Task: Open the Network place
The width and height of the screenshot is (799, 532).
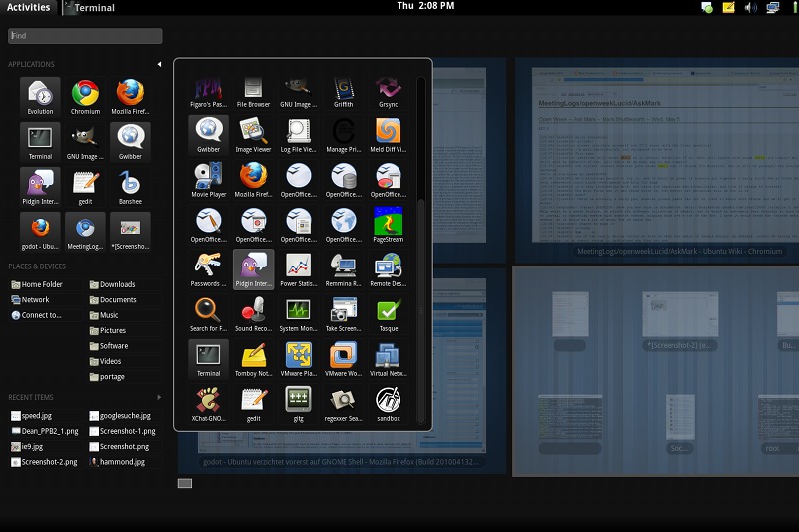Action: [31, 299]
